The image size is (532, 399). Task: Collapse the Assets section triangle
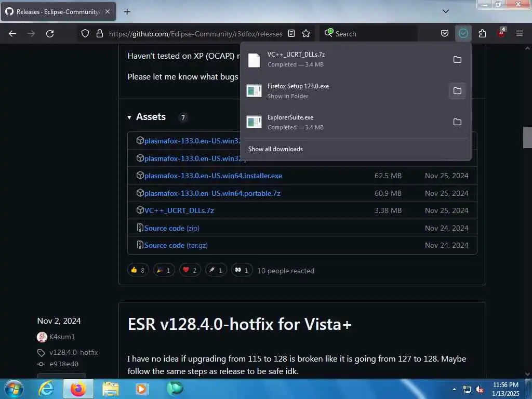pos(129,117)
